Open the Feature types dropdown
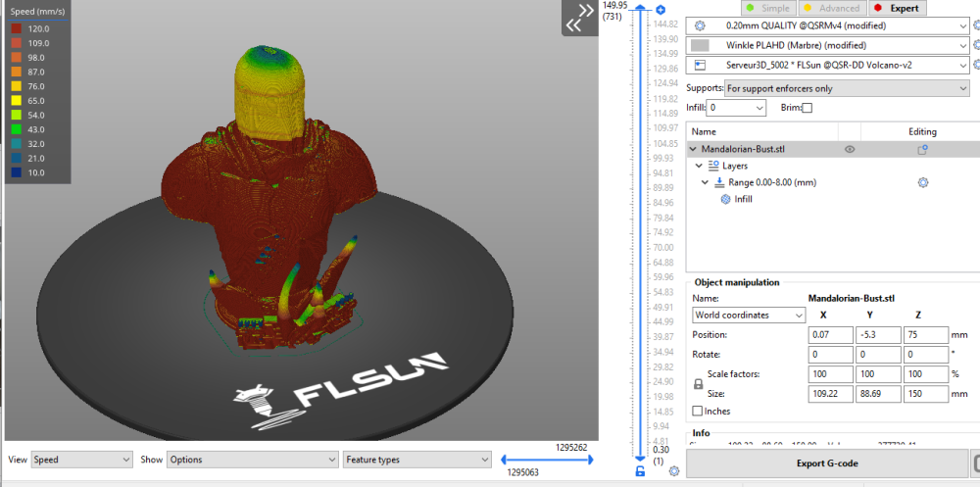This screenshot has height=487, width=980. (x=416, y=460)
